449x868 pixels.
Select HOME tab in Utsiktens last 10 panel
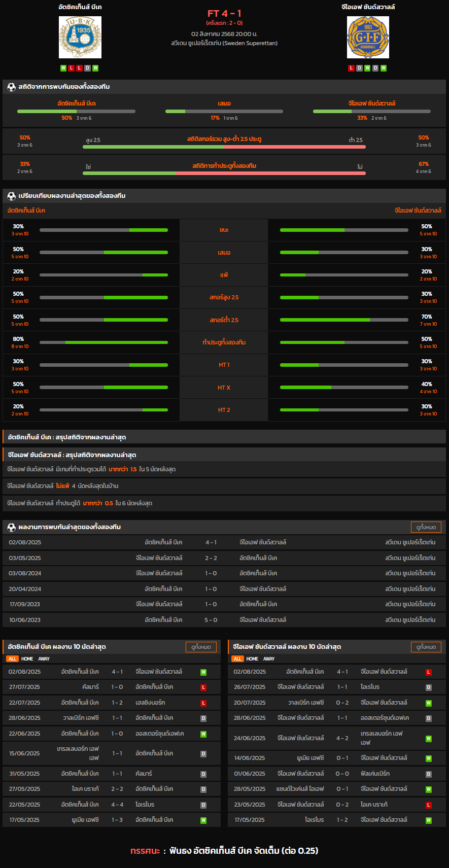coord(27,659)
